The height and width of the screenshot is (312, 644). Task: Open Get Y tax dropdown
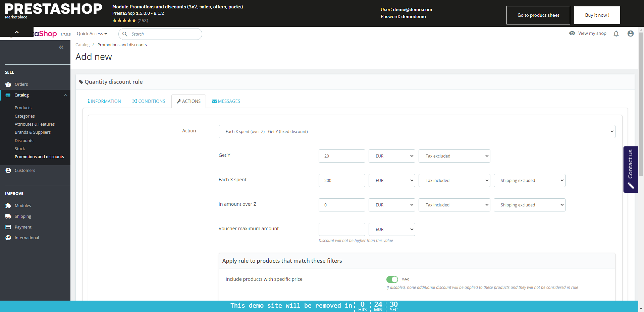[454, 156]
